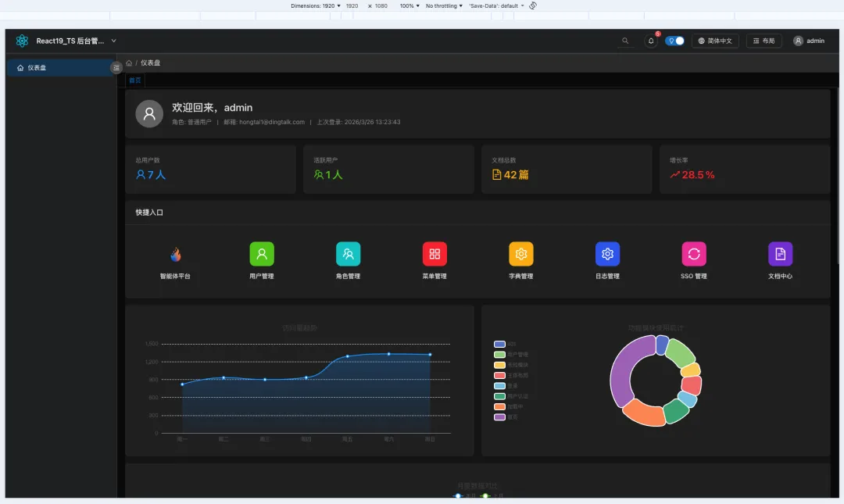
Task: Click 仪表盘 in the breadcrumb
Action: coord(150,63)
